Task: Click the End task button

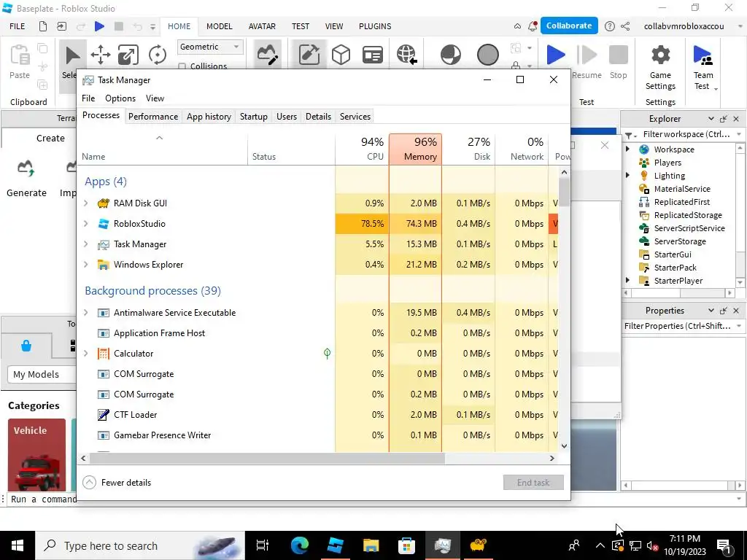Action: pos(533,483)
